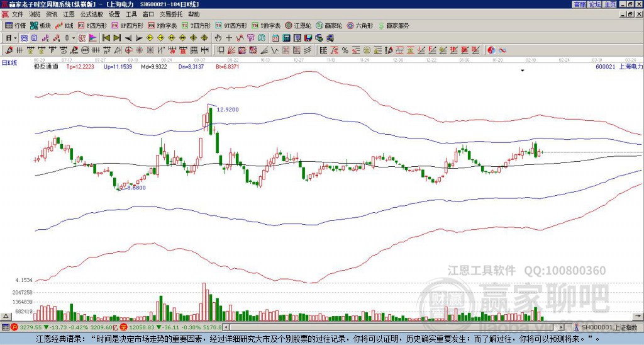Click small dropdown triangle above chart
Image resolution: width=644 pixels, height=345 pixels.
[522, 71]
